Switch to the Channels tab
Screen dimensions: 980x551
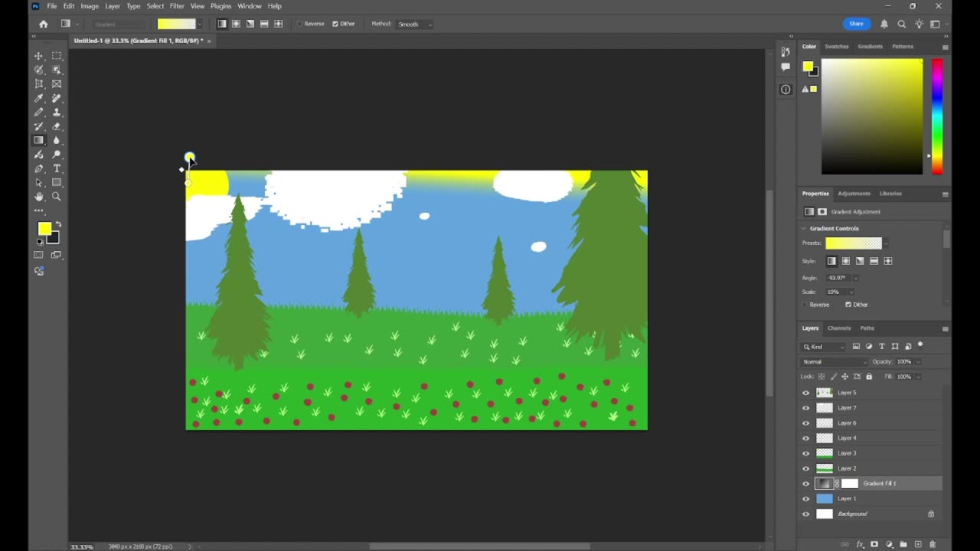(x=839, y=328)
